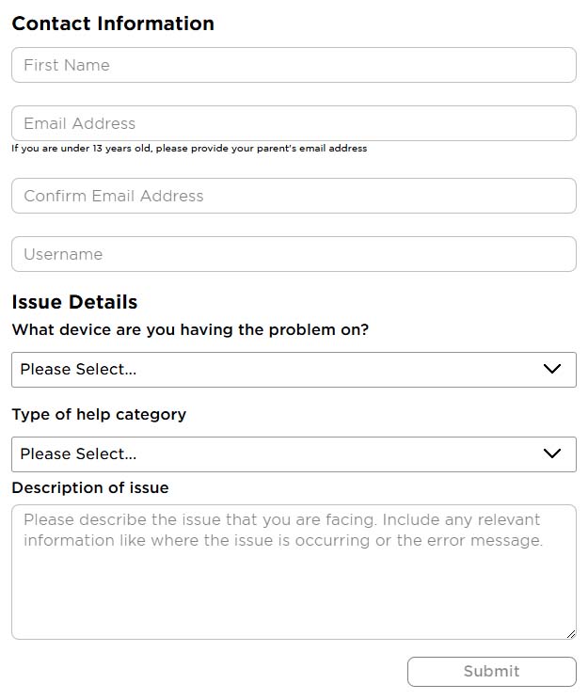Click inside the Description of issue textarea

coord(294,572)
